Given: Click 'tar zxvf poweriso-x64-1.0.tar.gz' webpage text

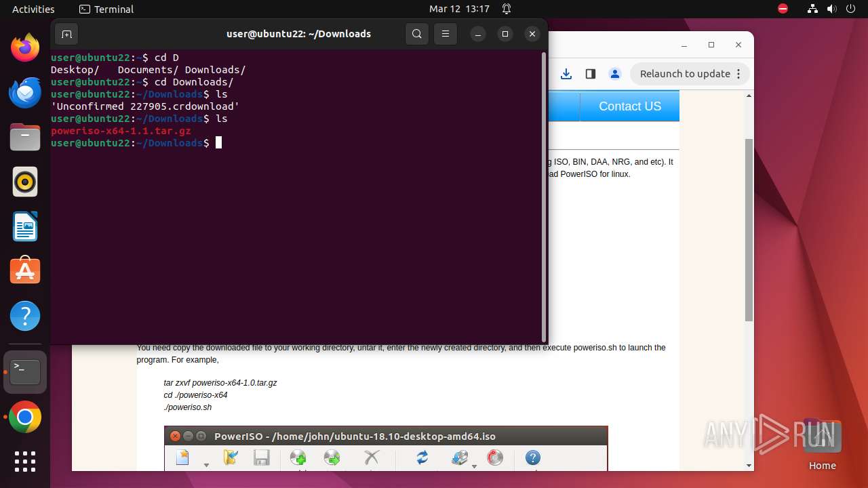Looking at the screenshot, I should click(x=220, y=383).
